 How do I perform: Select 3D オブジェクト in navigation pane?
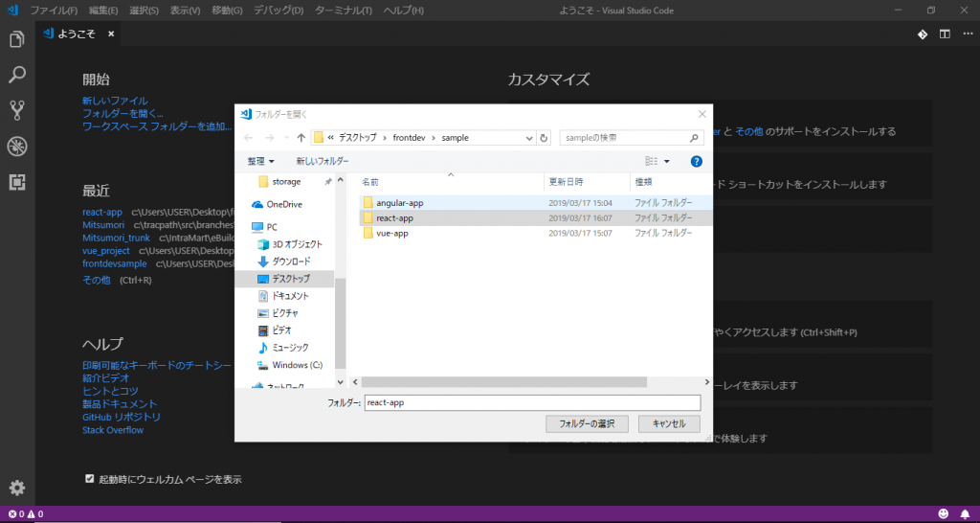291,244
